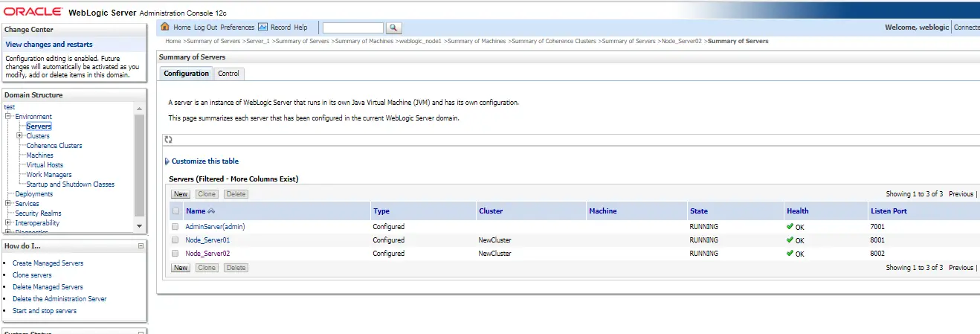This screenshot has height=334, width=980.
Task: Click the green check for Node_Server02 health
Action: 790,253
